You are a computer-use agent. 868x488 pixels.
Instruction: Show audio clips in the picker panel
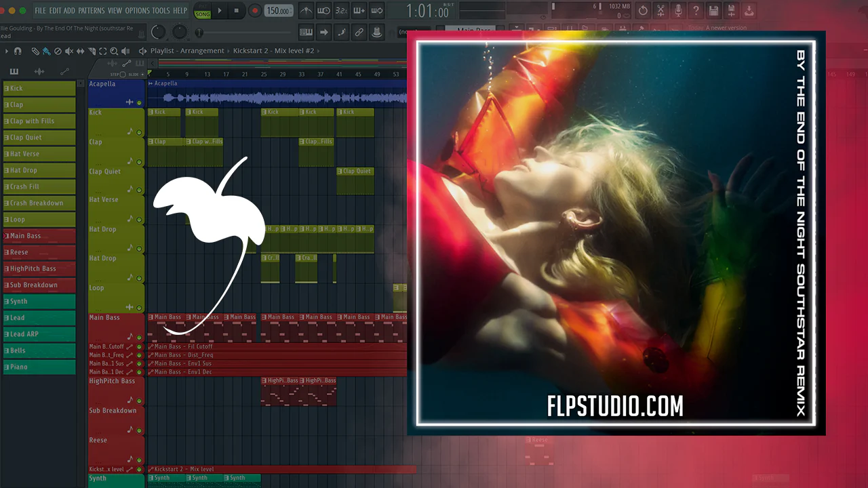(39, 71)
